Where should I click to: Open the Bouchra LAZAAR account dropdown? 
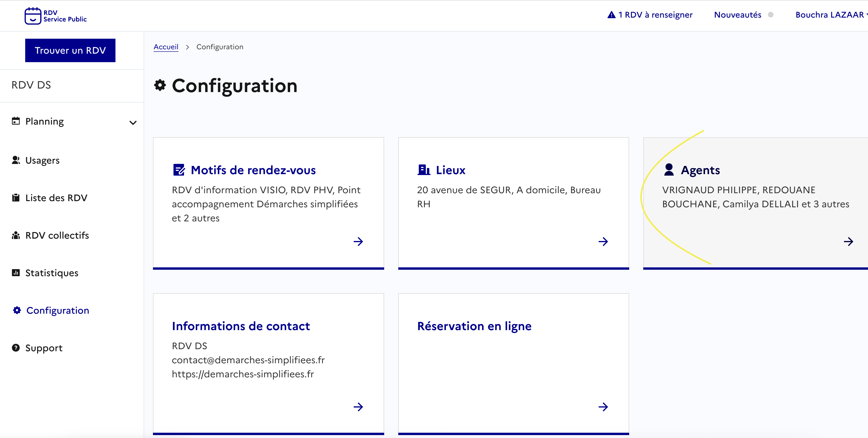click(x=830, y=15)
